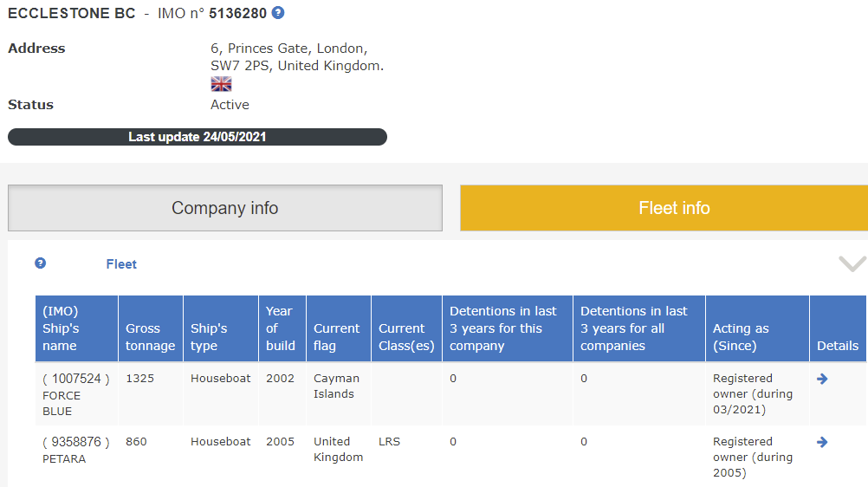Click the United Kingdom flag icon
The height and width of the screenshot is (487, 868).
click(x=221, y=84)
